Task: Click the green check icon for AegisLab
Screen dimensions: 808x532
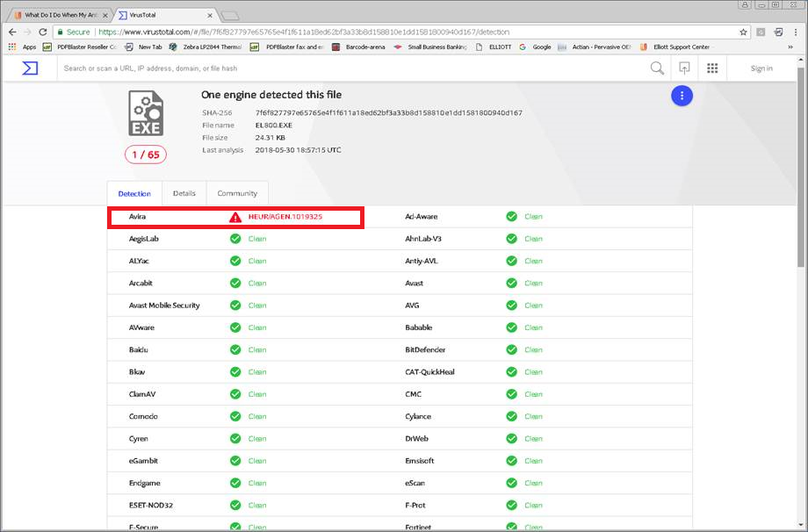Action: pos(235,239)
